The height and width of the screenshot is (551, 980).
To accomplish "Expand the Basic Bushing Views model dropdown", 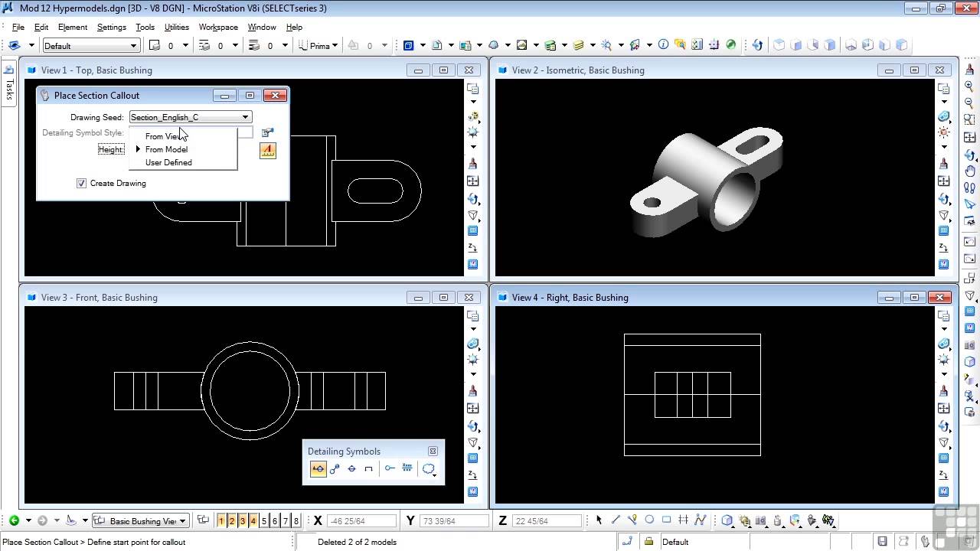I will coord(140,521).
